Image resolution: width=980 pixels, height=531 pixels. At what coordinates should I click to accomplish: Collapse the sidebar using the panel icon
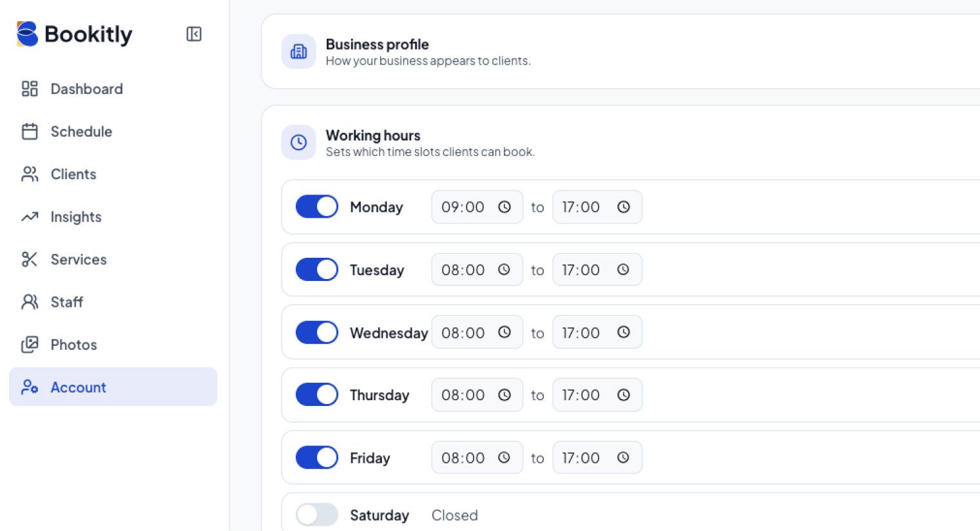[x=193, y=34]
